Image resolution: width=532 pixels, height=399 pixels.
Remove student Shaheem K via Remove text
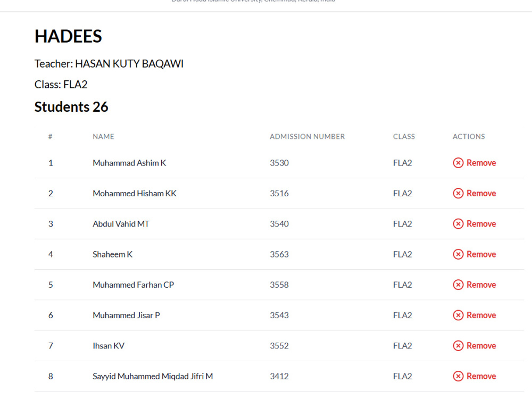tap(481, 254)
